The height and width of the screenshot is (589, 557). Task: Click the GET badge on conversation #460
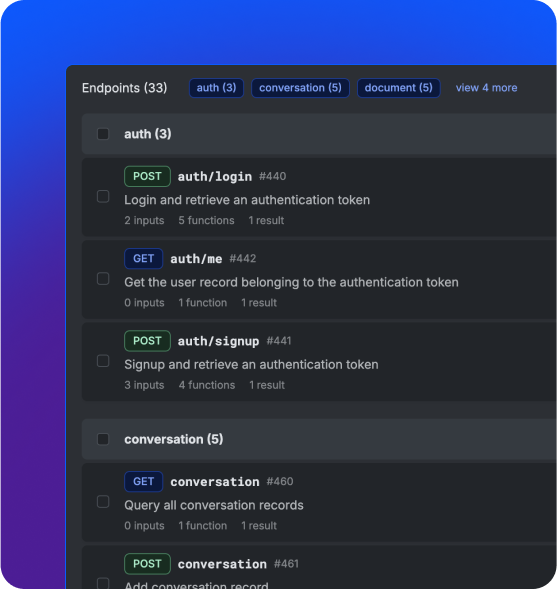click(143, 482)
